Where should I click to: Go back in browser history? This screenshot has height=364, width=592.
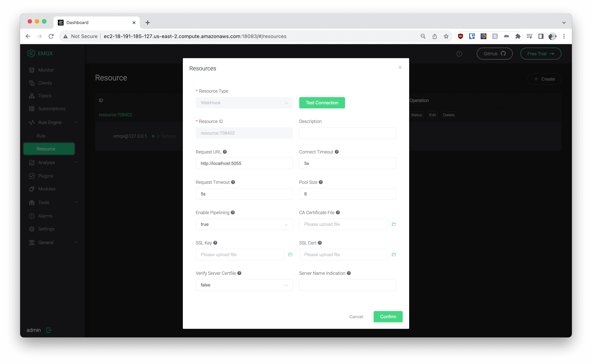(x=28, y=36)
